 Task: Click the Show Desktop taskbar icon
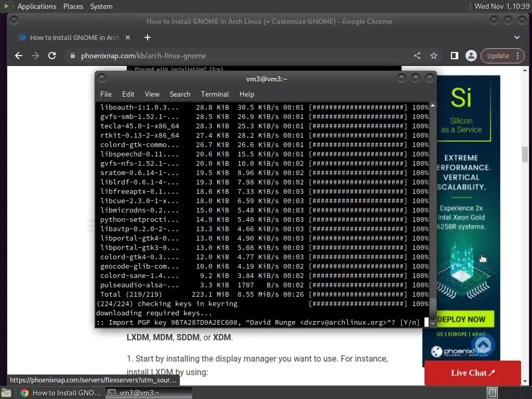click(x=6, y=393)
